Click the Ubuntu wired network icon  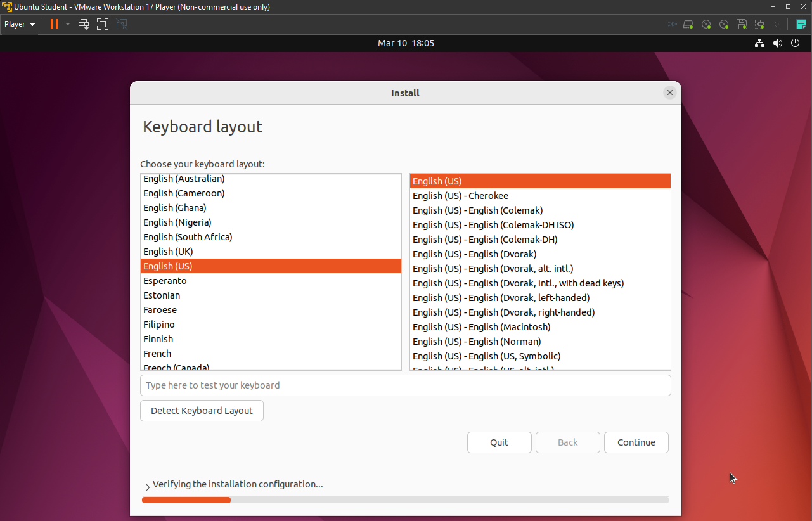click(x=759, y=43)
